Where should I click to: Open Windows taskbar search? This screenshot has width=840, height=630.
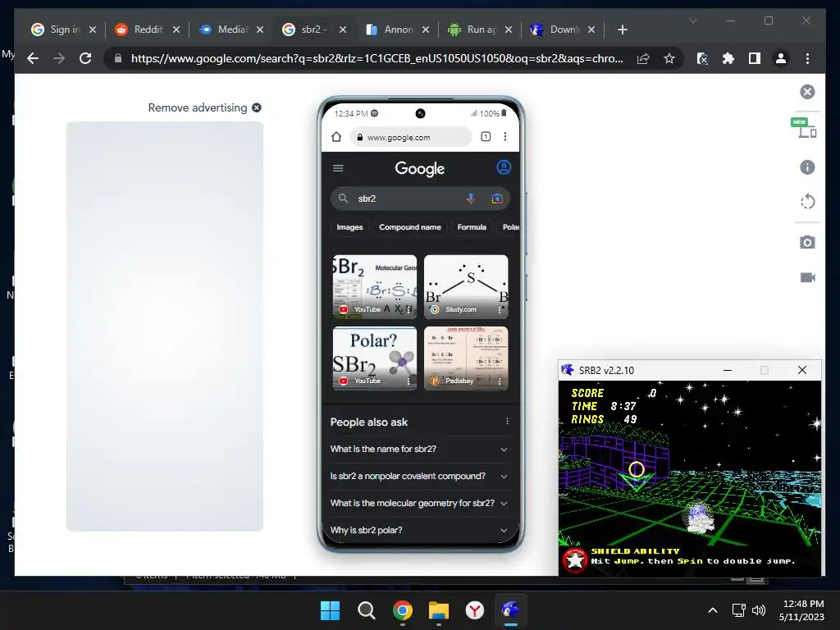point(367,610)
